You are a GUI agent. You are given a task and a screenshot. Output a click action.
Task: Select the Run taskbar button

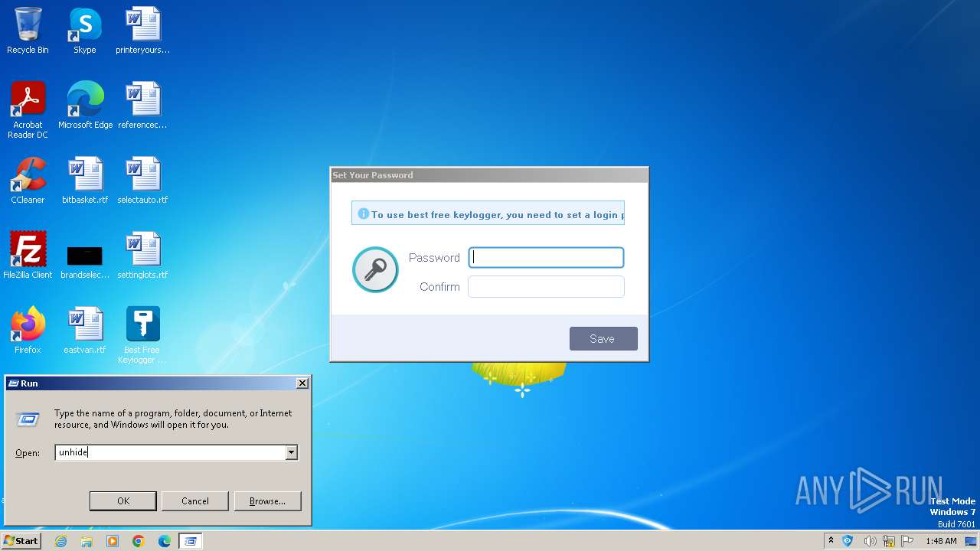(x=191, y=541)
